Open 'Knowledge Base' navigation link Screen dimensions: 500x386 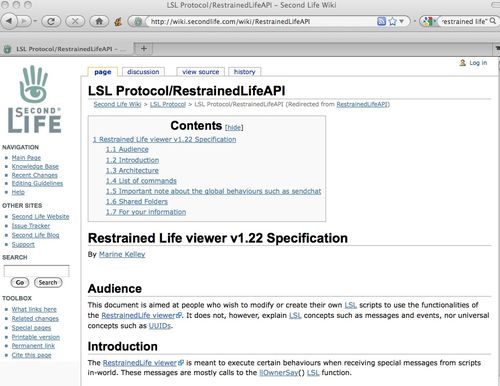click(x=35, y=166)
